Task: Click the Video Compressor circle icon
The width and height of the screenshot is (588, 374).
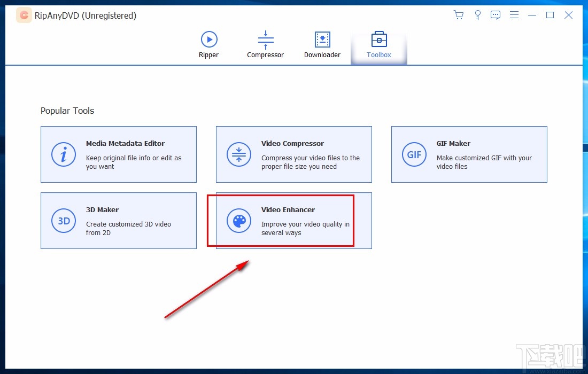Action: click(239, 154)
